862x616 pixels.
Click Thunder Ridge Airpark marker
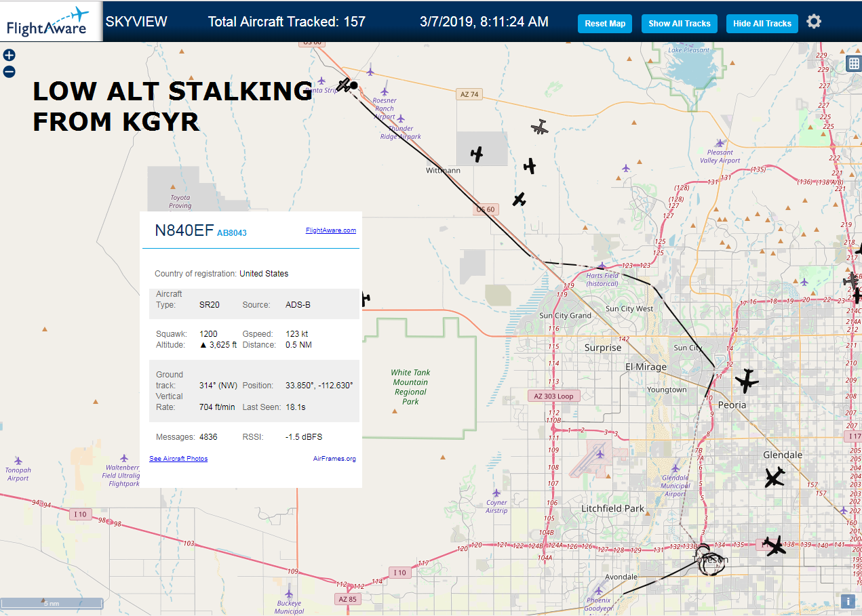[401, 119]
